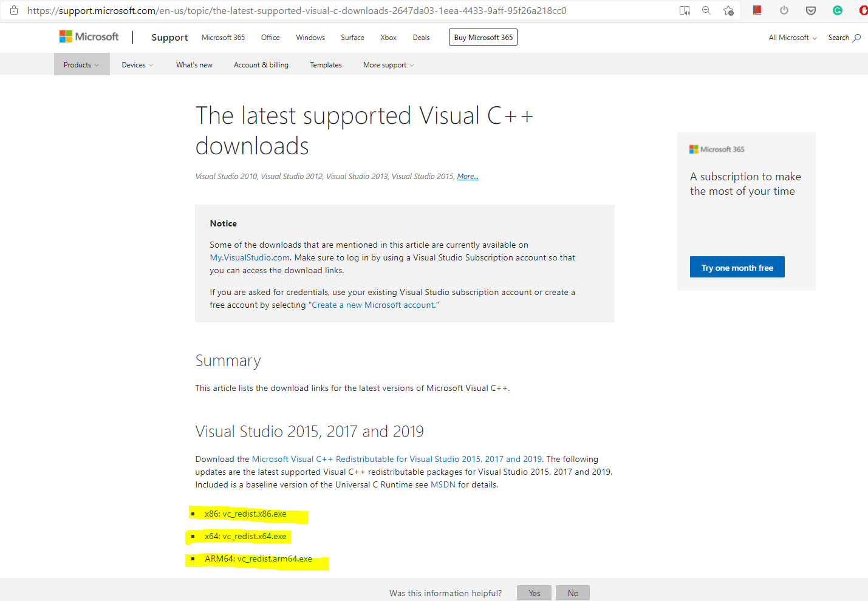Click the Try one month free button
The width and height of the screenshot is (868, 601).
pos(737,267)
